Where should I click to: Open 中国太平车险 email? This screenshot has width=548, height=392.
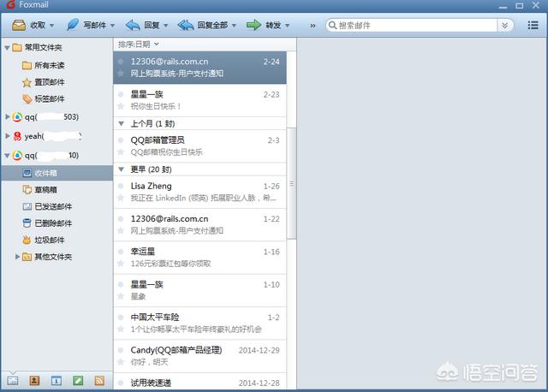pyautogui.click(x=200, y=324)
